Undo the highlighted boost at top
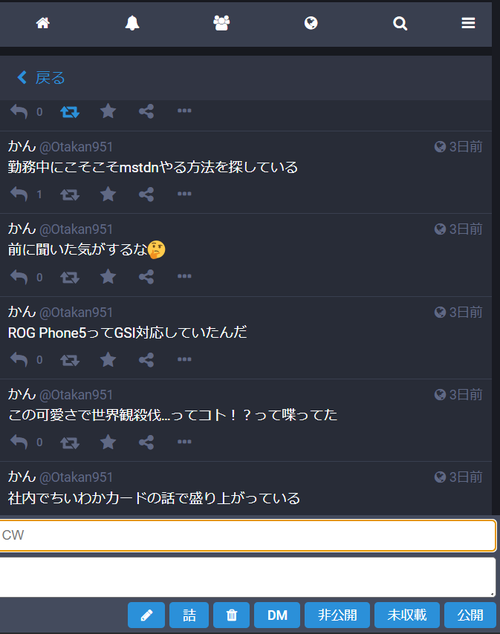500x634 pixels. point(70,112)
